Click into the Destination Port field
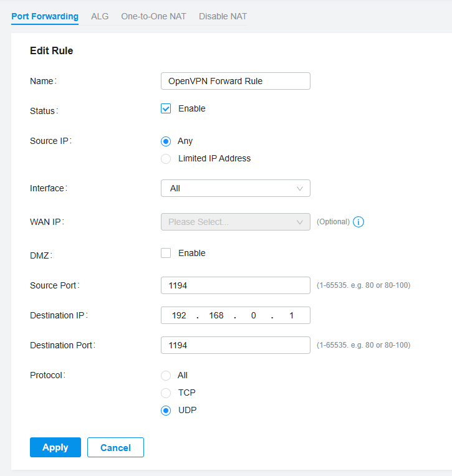This screenshot has height=476, width=452. click(236, 345)
